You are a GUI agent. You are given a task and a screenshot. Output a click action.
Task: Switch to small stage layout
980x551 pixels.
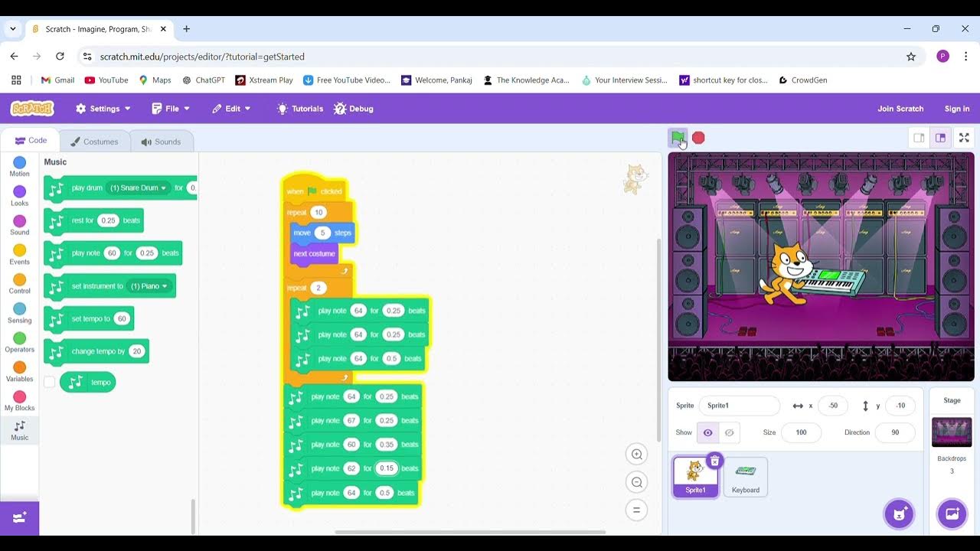tap(919, 138)
